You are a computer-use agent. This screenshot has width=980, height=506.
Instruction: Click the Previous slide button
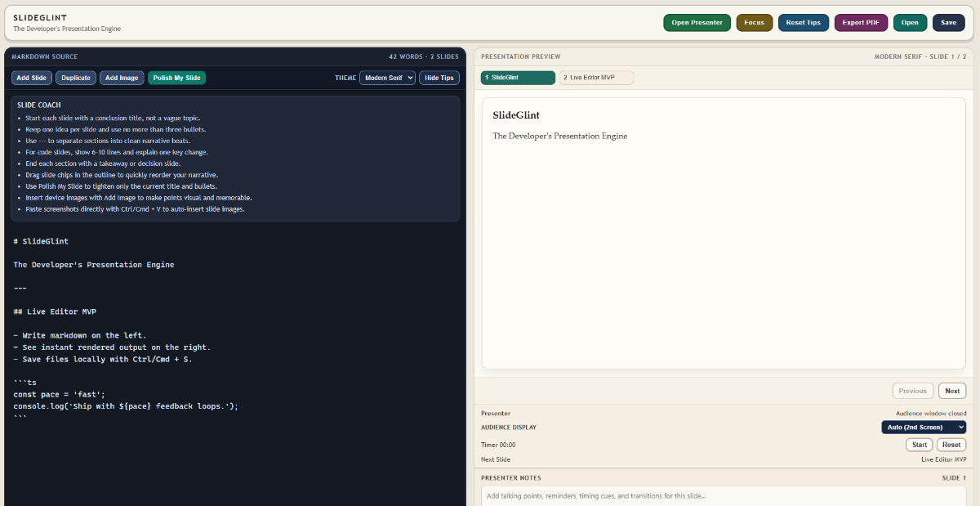point(913,391)
